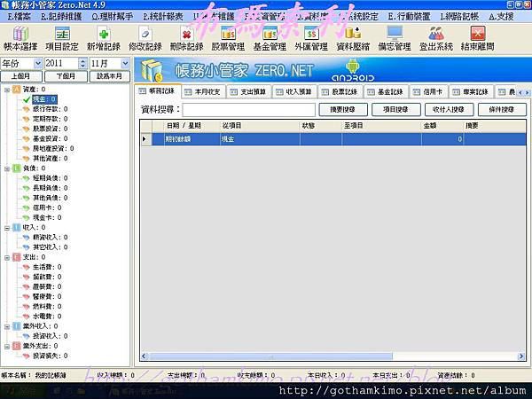The height and width of the screenshot is (399, 532).
Task: Click 下個月 next month button
Action: pos(66,76)
